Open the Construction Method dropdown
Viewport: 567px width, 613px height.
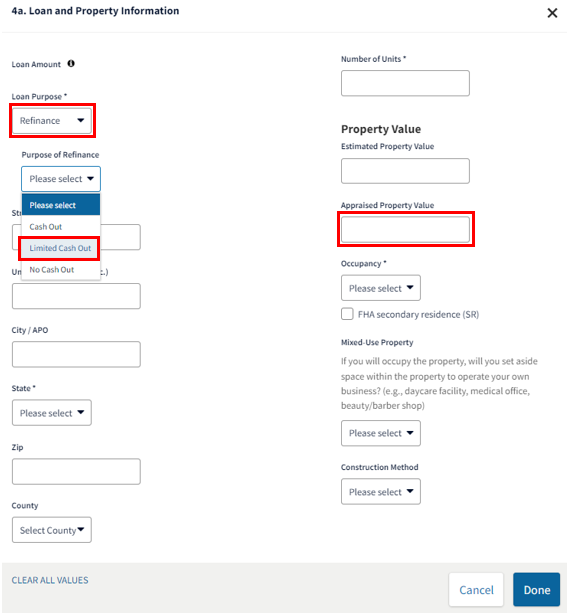(x=380, y=491)
